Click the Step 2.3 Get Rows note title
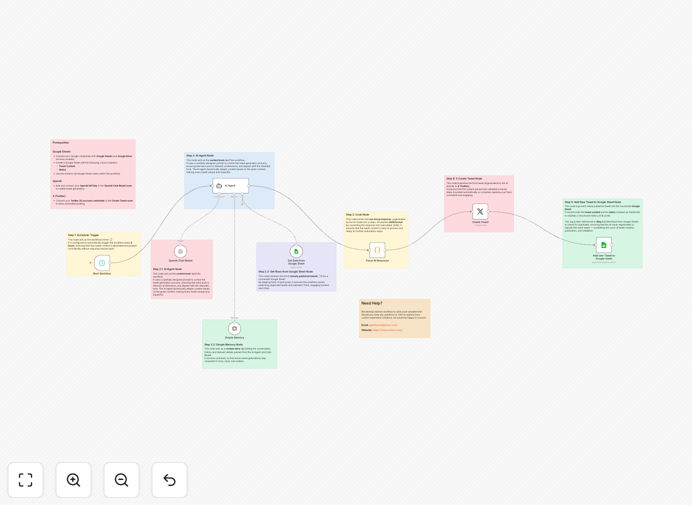 (x=286, y=271)
